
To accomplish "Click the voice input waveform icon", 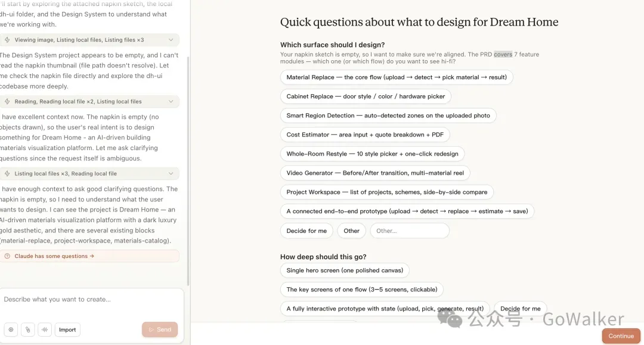I will pyautogui.click(x=44, y=330).
